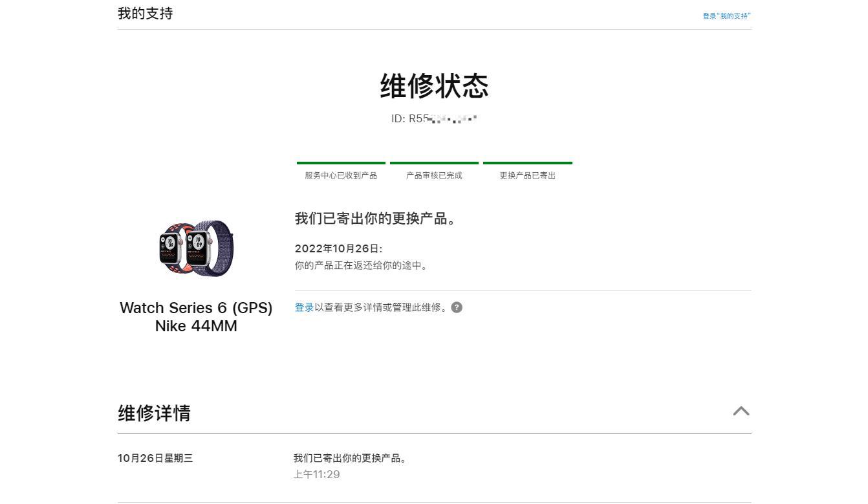868x504 pixels.
Task: Click the 你的产品正在返还给你的途中 status message
Action: click(x=361, y=265)
